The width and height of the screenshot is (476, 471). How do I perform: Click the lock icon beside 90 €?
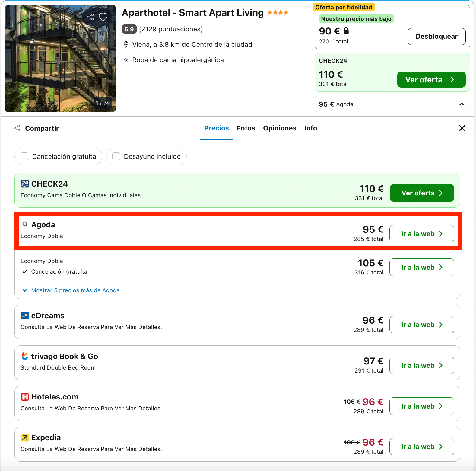click(346, 31)
